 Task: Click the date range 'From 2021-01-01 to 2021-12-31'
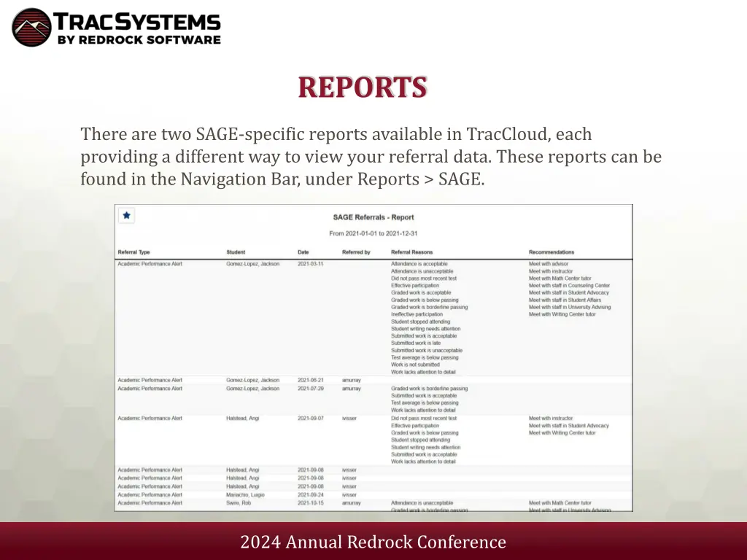[x=373, y=233]
